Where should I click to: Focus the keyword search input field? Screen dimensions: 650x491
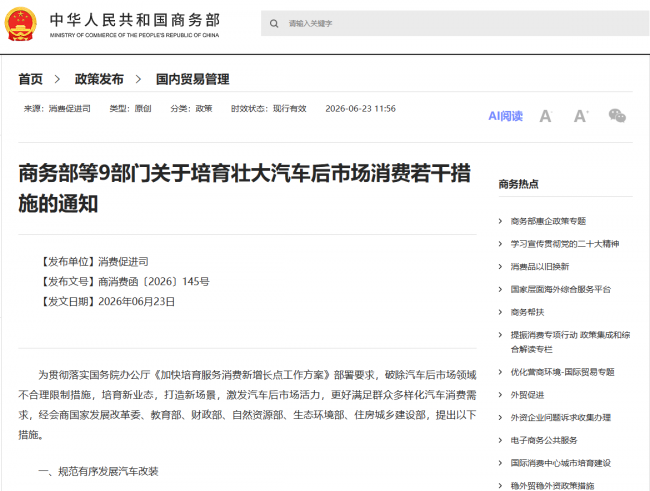tap(455, 23)
